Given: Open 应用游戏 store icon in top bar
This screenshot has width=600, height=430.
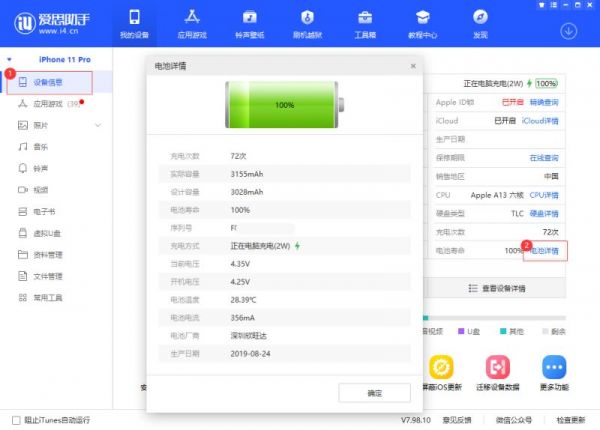Looking at the screenshot, I should click(191, 24).
